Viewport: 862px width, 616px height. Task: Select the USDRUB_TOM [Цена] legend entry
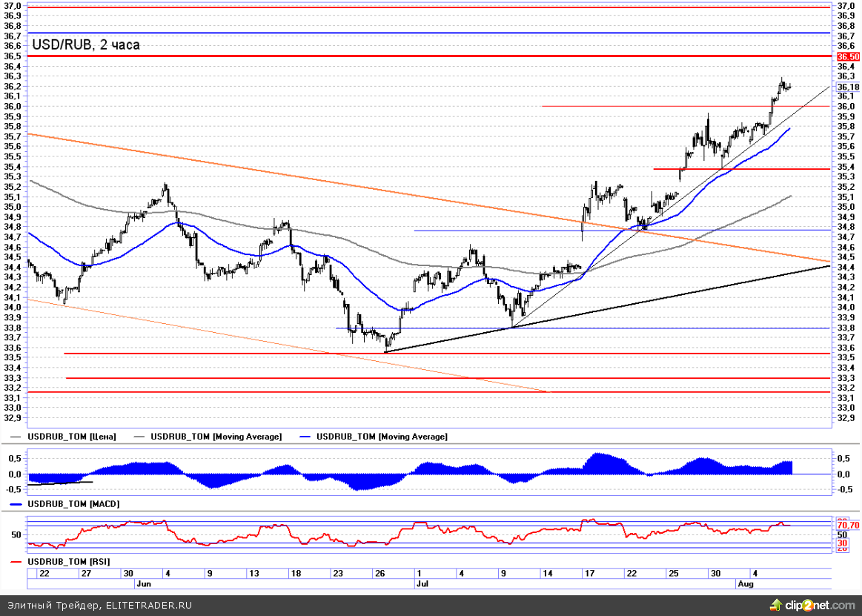point(71,437)
